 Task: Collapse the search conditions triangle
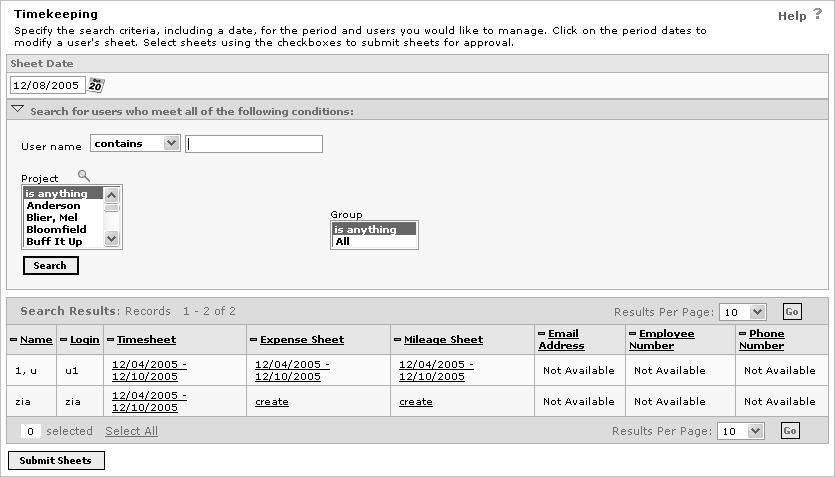[x=18, y=109]
